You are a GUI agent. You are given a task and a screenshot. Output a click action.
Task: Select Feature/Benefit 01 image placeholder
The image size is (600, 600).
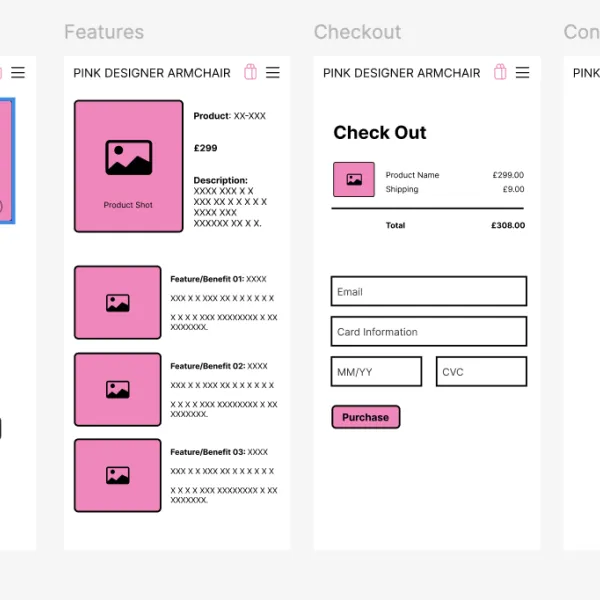117,302
